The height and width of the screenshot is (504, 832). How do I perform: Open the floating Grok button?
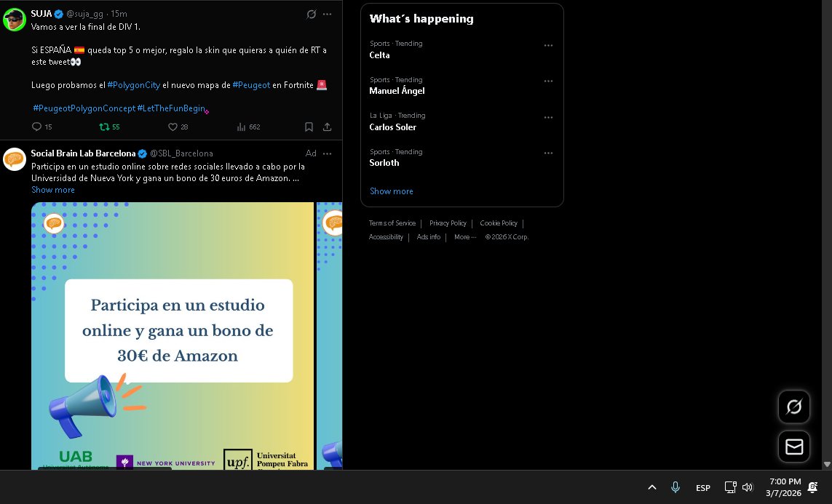point(794,407)
